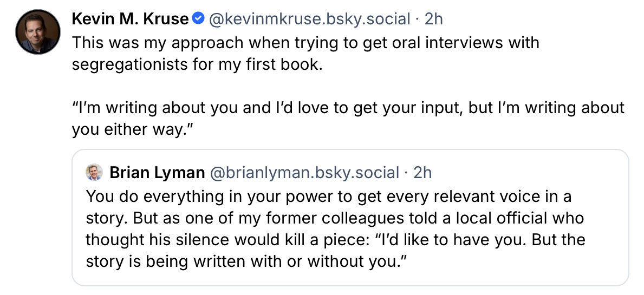The height and width of the screenshot is (295, 644).
Task: Click the 2h timestamp in quoted post
Action: pyautogui.click(x=422, y=173)
